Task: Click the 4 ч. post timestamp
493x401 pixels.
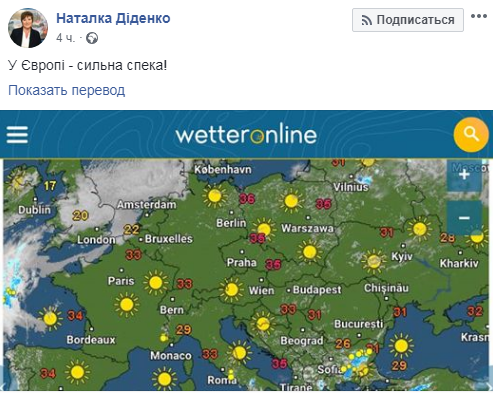Action: tap(65, 38)
